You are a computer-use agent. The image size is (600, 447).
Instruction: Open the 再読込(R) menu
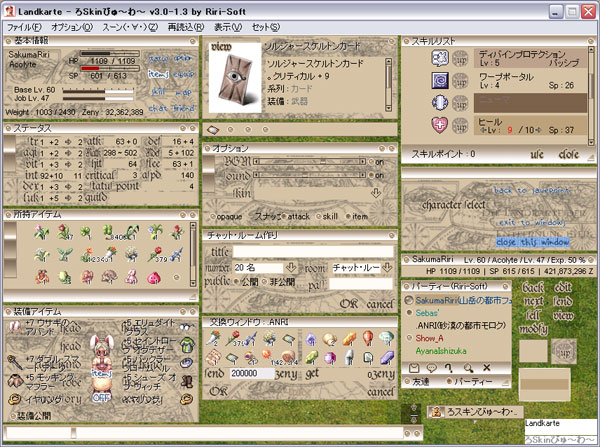(186, 27)
